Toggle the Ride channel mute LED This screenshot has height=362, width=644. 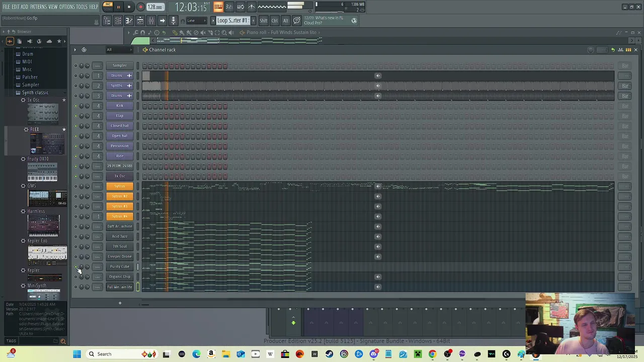tap(76, 156)
